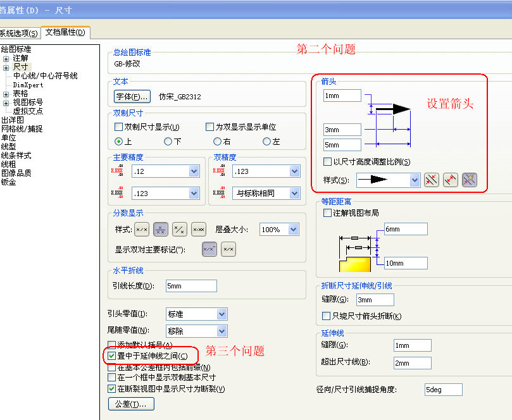Open primary precision .12 dropdown
This screenshot has height=420, width=512.
click(x=166, y=171)
